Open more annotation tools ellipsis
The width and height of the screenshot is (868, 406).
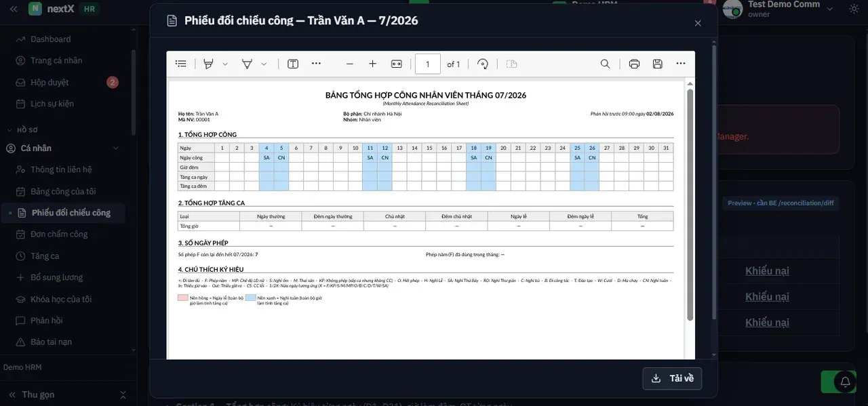click(x=316, y=64)
